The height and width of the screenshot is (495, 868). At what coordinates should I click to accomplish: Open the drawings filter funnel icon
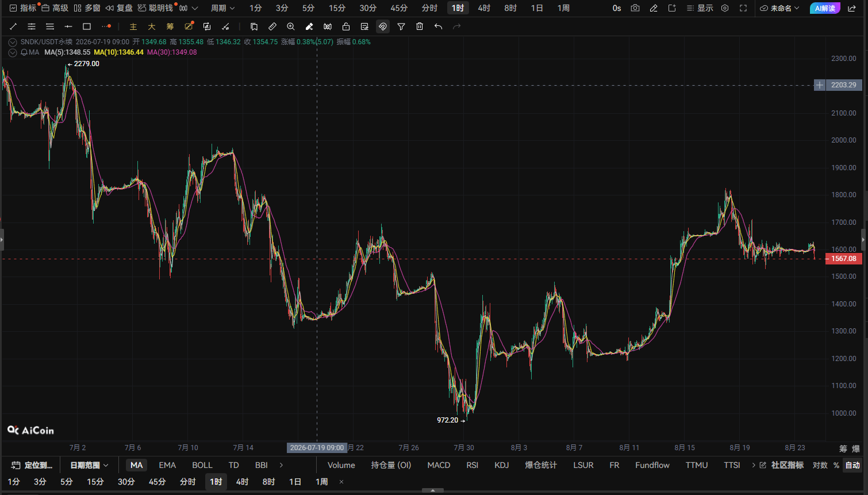pos(401,26)
